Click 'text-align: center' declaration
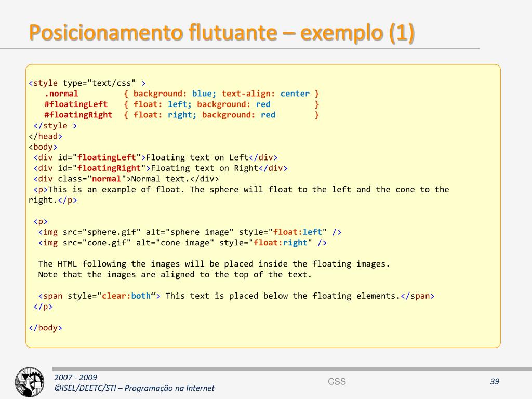Viewport: 532px width, 399px height. tap(265, 94)
